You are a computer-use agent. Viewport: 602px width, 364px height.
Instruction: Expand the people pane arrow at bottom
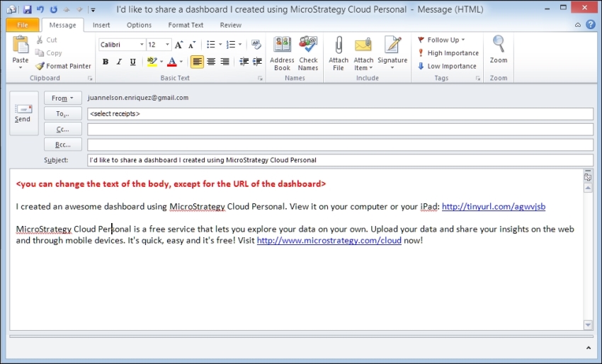coord(588,348)
